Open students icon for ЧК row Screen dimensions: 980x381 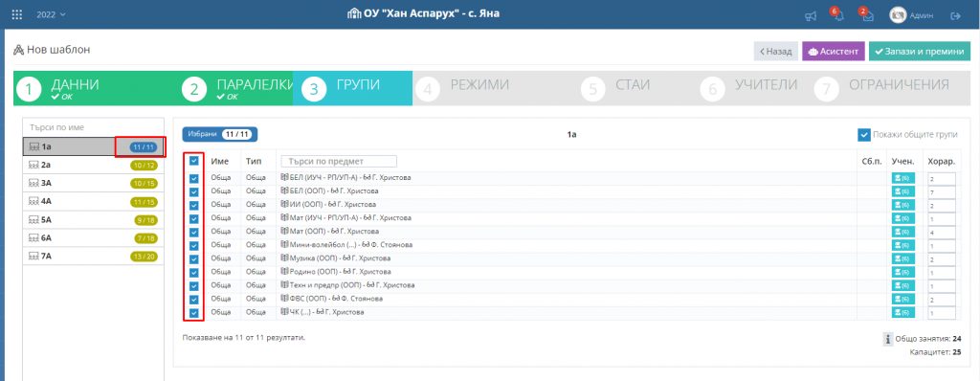click(x=902, y=313)
